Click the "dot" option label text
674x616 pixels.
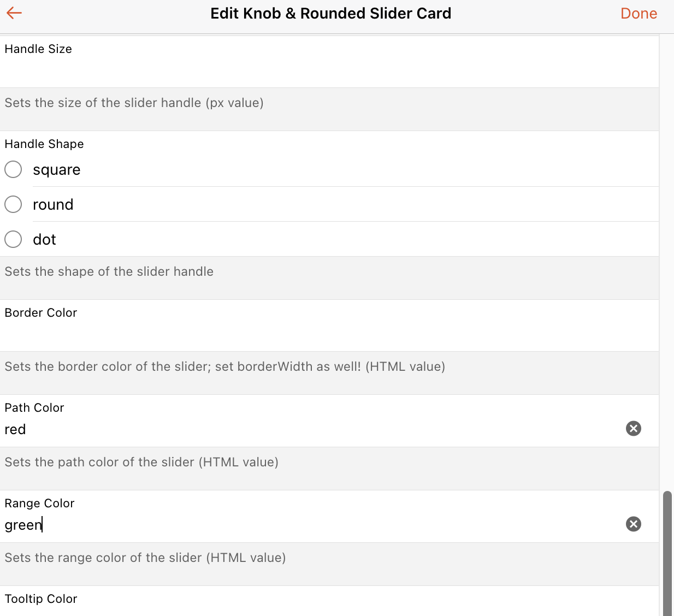(44, 240)
